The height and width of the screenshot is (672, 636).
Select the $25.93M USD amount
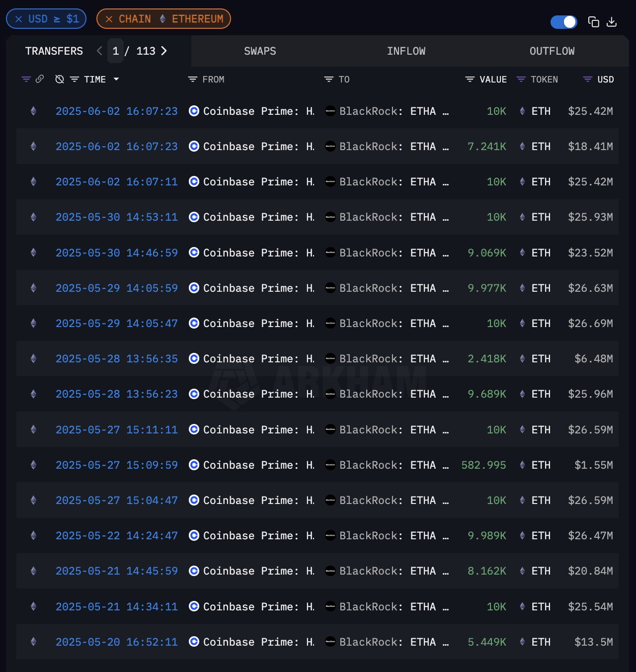point(590,217)
